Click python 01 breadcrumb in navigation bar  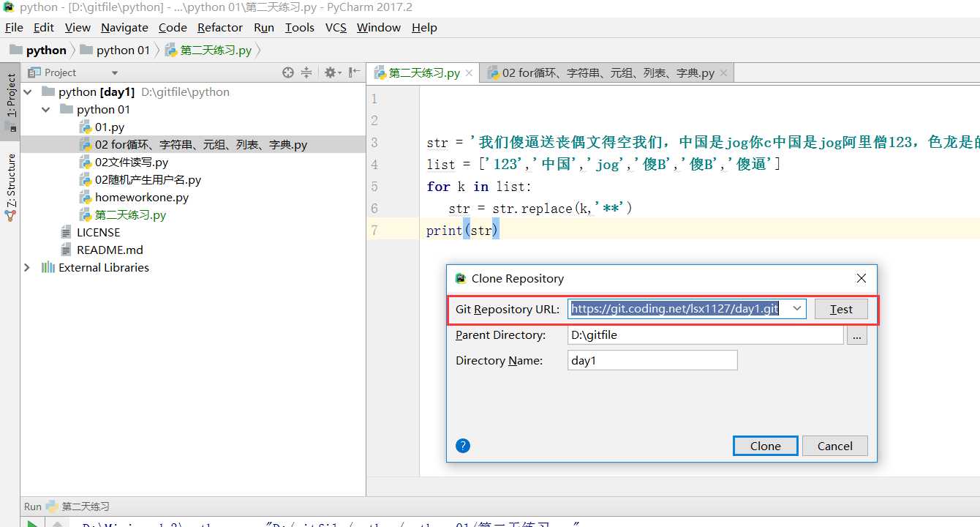(x=115, y=50)
